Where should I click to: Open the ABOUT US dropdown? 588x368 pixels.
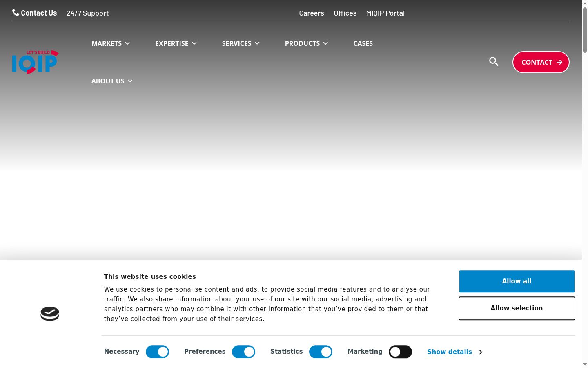coord(112,81)
